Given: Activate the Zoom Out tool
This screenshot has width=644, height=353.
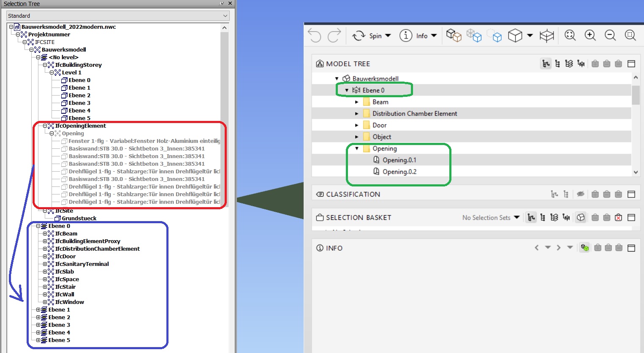Looking at the screenshot, I should click(610, 36).
